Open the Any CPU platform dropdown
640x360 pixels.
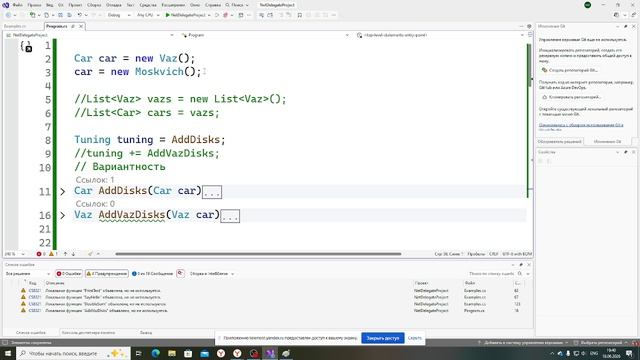tap(147, 15)
